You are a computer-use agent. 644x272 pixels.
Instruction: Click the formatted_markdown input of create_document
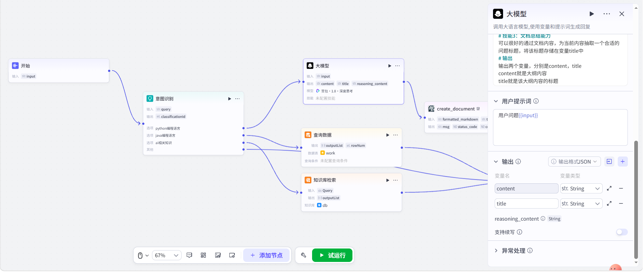tap(458, 119)
